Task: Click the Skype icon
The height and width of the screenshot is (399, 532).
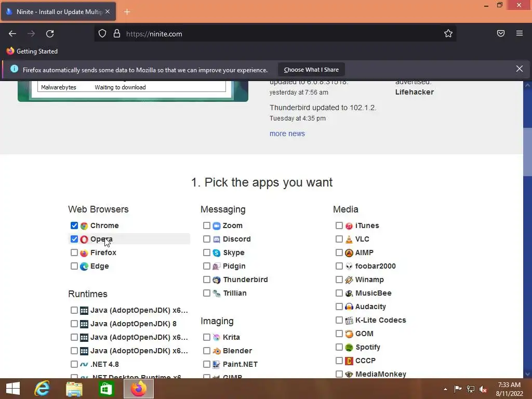Action: pyautogui.click(x=217, y=253)
